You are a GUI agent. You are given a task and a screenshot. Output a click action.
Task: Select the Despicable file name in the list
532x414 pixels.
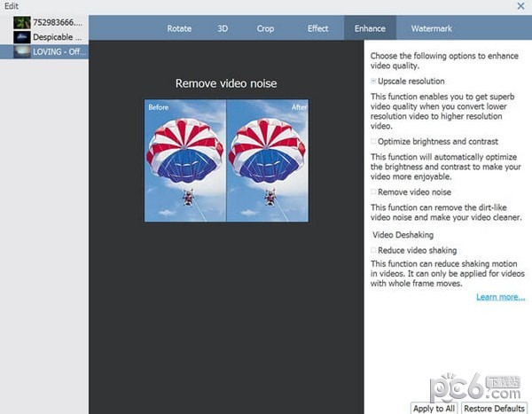point(58,37)
